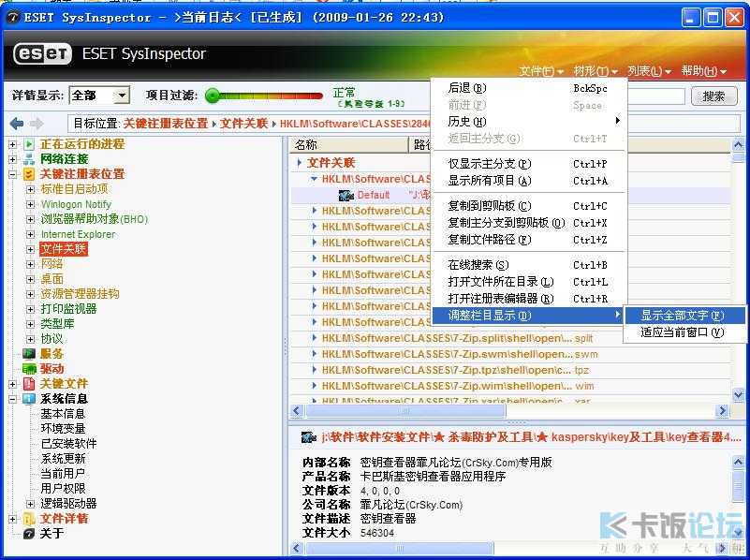
Task: Click the 关键文件 file icon
Action: pyautogui.click(x=29, y=384)
